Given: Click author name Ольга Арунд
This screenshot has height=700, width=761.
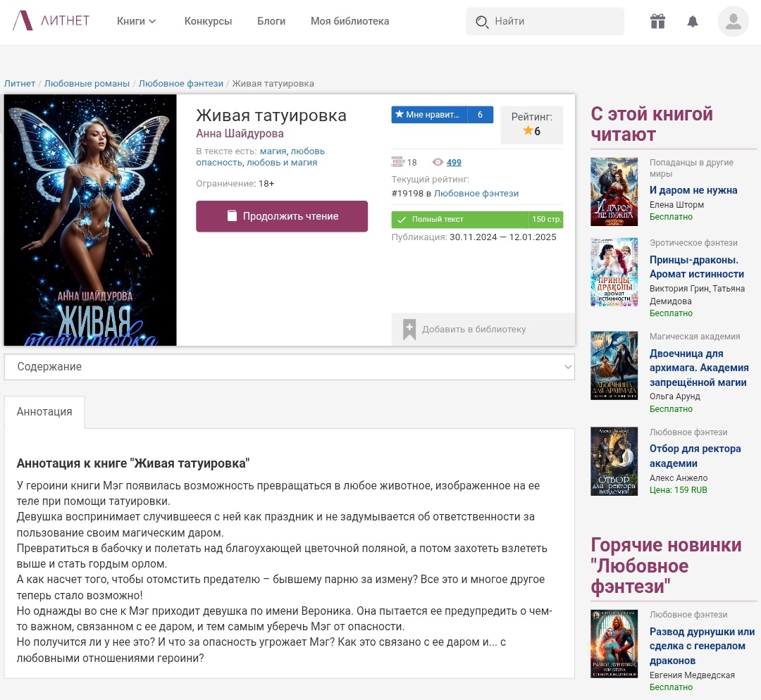Looking at the screenshot, I should click(675, 396).
